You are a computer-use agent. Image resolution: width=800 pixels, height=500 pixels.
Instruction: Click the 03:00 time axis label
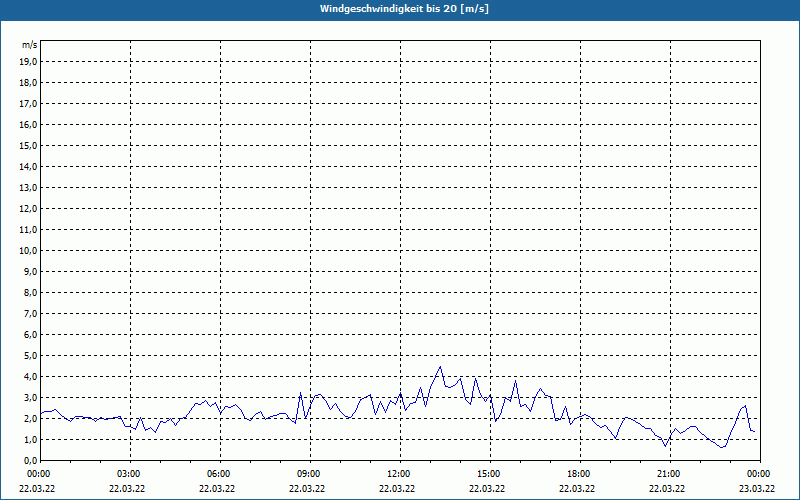pos(131,474)
